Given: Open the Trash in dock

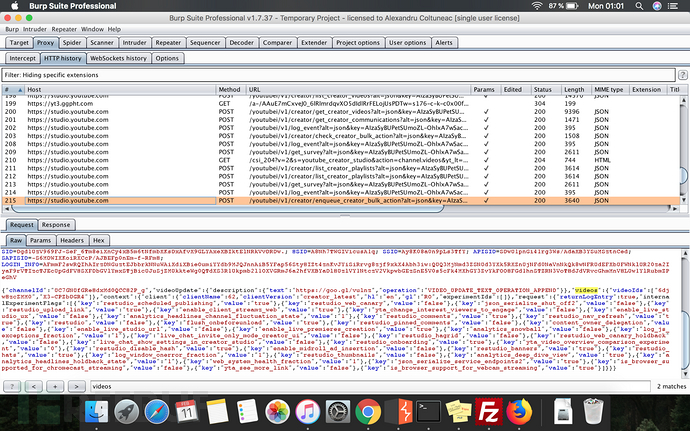Looking at the screenshot, I should coord(593,412).
